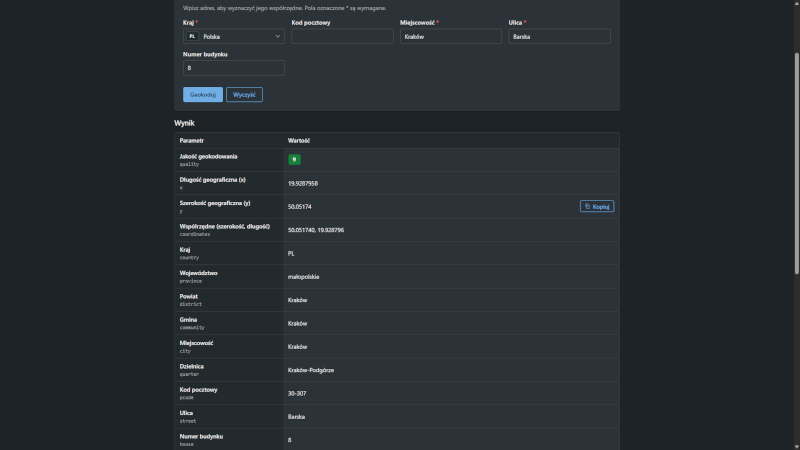Click the Dzielnica parameter label
The width and height of the screenshot is (800, 450).
coord(191,366)
